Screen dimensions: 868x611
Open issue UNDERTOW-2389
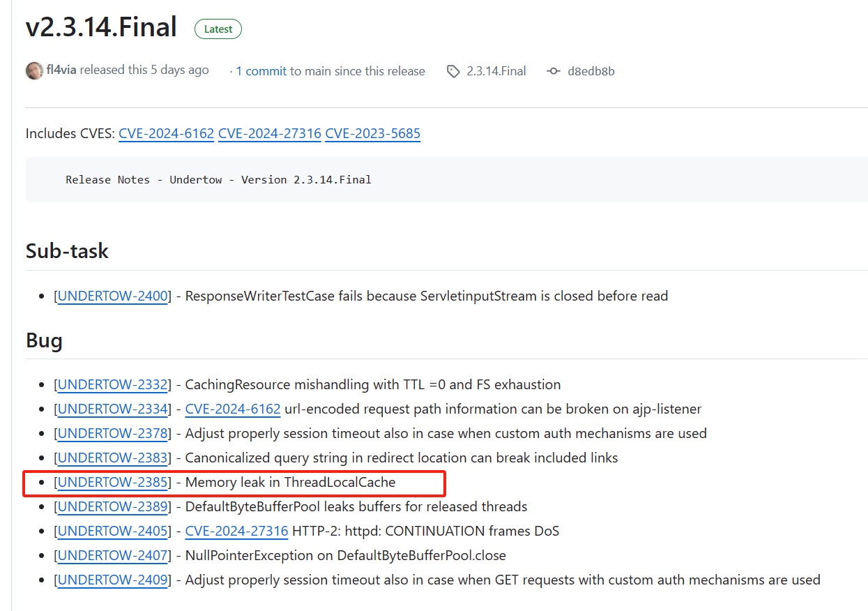[113, 506]
